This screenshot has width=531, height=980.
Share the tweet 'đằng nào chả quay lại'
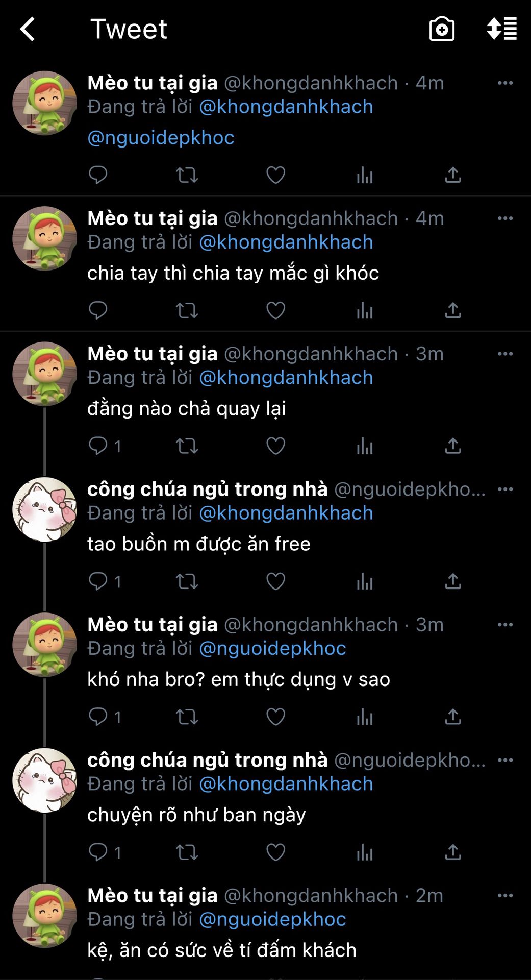[x=453, y=446]
